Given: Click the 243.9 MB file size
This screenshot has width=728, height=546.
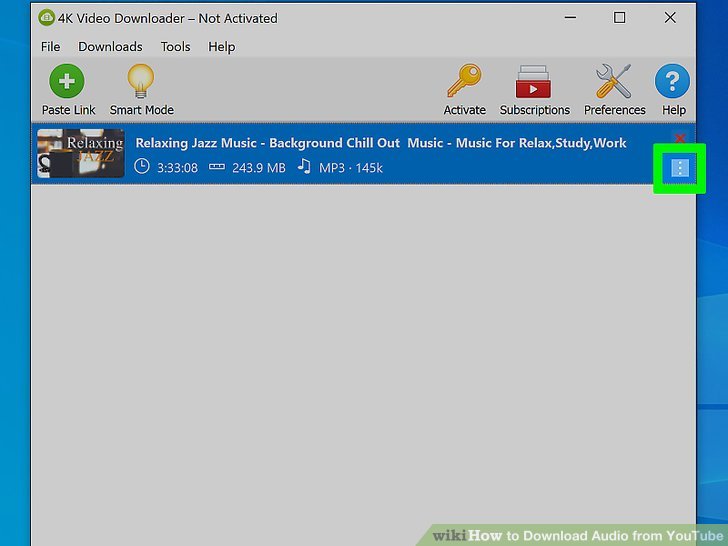Looking at the screenshot, I should 259,168.
